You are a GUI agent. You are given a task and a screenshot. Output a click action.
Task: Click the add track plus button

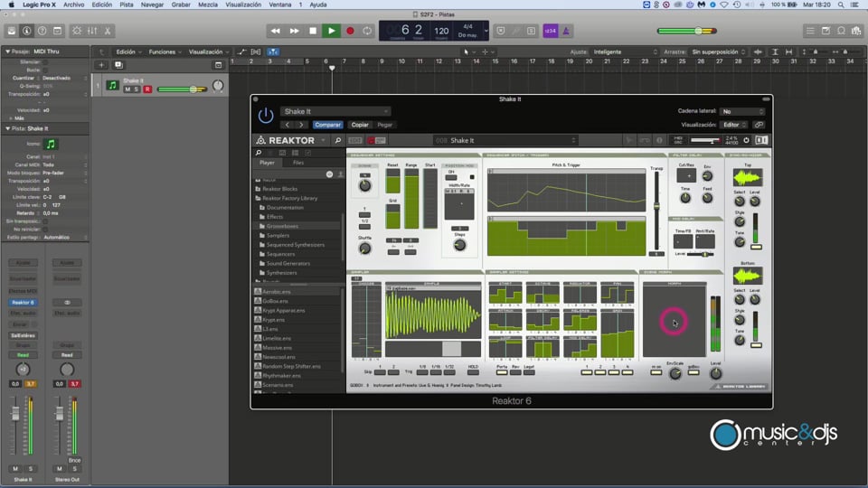pos(101,65)
